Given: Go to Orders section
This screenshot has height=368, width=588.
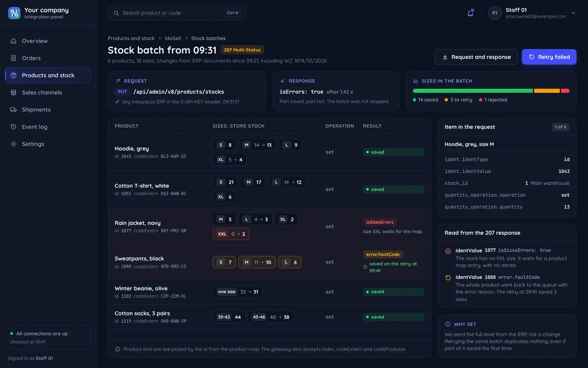Looking at the screenshot, I should (x=48, y=58).
